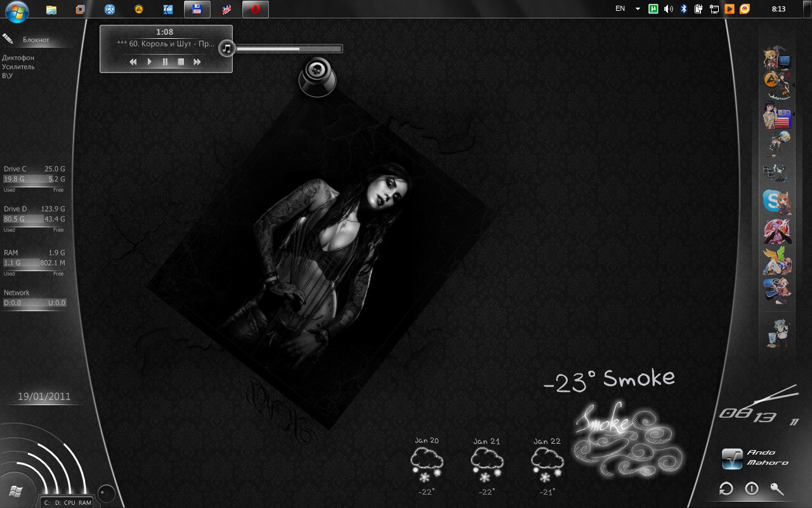Screen dimensions: 812x508
Task: Open AIMP from the taskbar
Action: [x=139, y=10]
